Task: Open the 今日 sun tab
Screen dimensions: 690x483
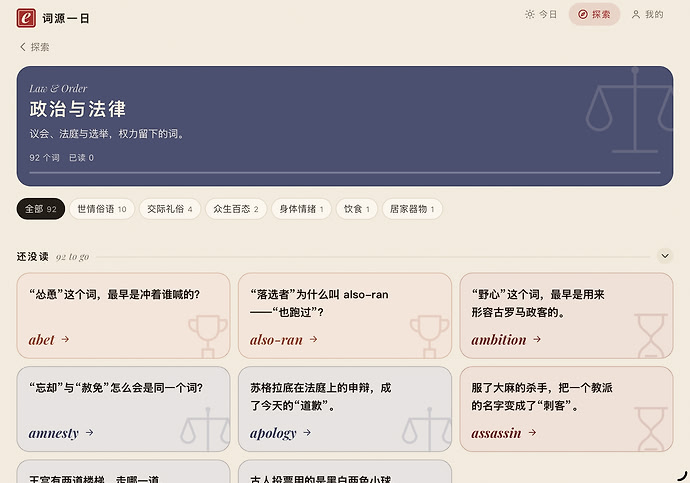Action: [x=541, y=14]
